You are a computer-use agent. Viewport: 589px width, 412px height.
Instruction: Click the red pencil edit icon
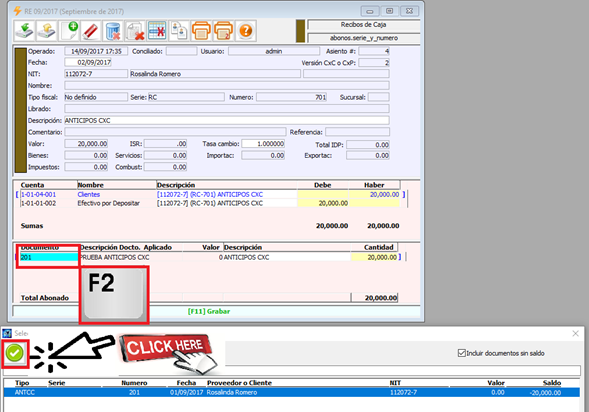pyautogui.click(x=91, y=31)
